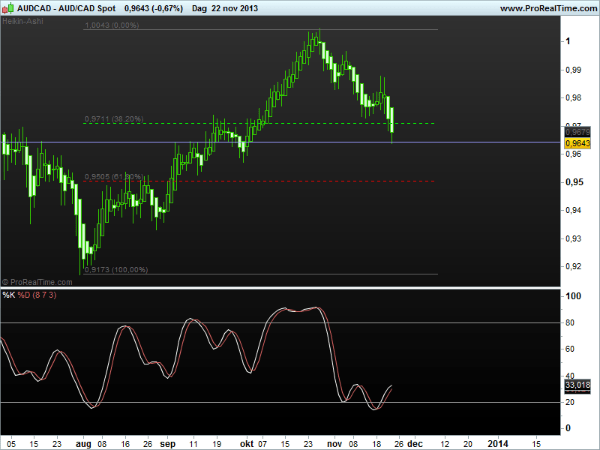Click the 'sep' month label on time axis
Screen dimensions: 600x450
[x=168, y=444]
